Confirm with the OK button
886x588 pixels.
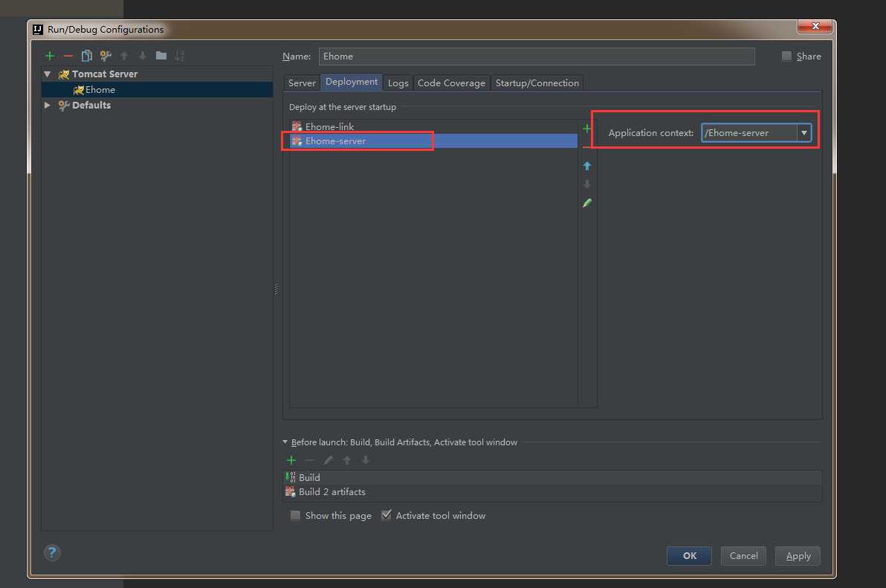(x=689, y=556)
